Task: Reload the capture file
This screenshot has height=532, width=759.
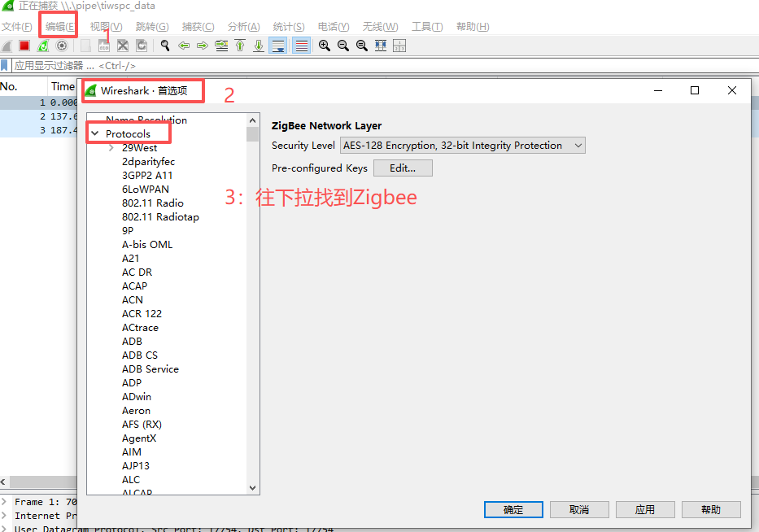Action: (142, 46)
